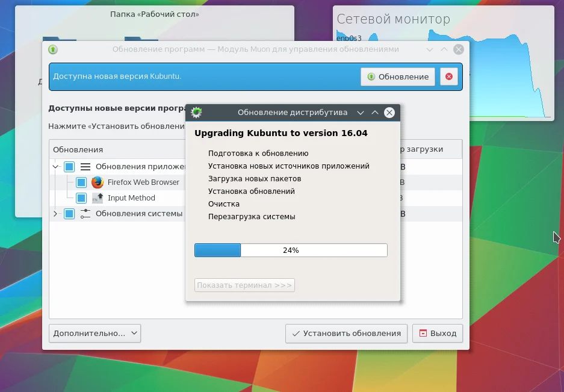Image resolution: width=564 pixels, height=392 pixels.
Task: Click the Перезагрузка системы step
Action: pos(252,217)
